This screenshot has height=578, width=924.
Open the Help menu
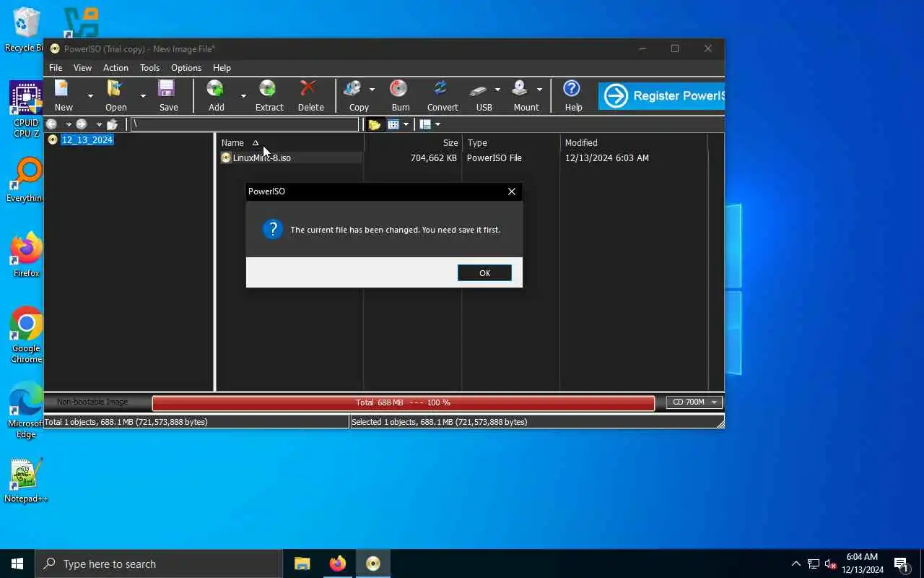pyautogui.click(x=222, y=68)
